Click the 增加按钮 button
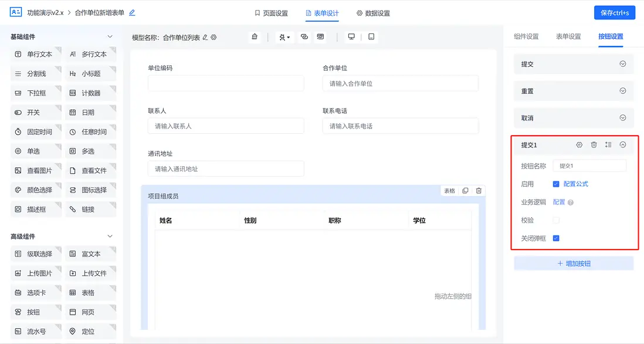The height and width of the screenshot is (344, 644). click(573, 265)
